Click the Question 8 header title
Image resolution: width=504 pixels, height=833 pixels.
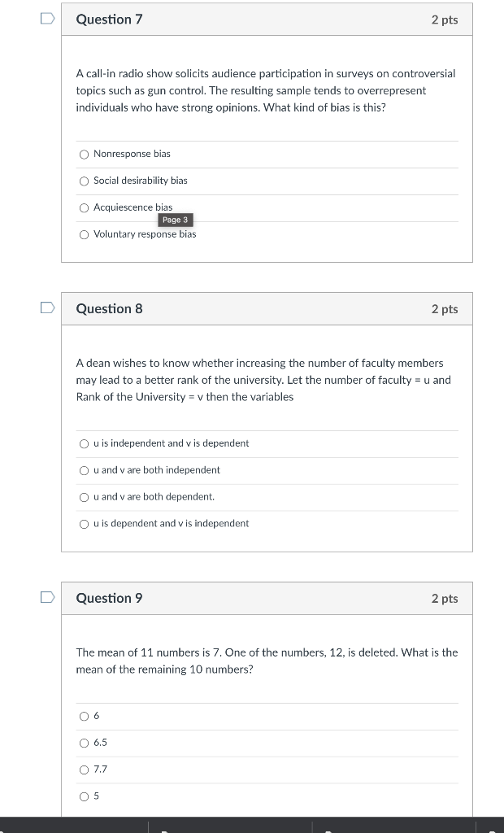point(110,308)
